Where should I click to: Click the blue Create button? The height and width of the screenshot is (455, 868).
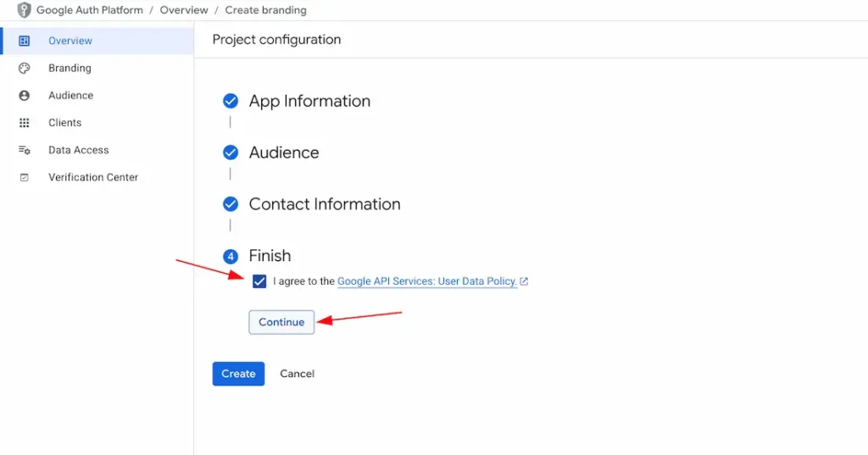pyautogui.click(x=238, y=374)
